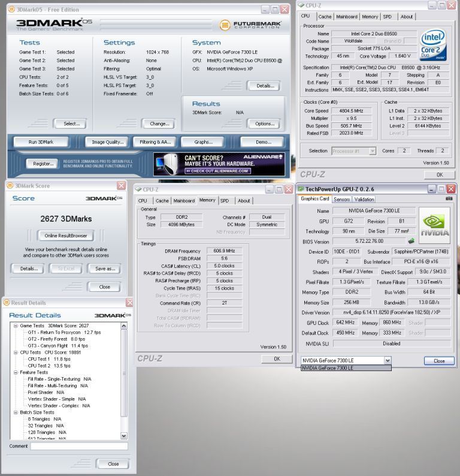
Task: Switch to Cache tab in top CPU-Z window
Action: [325, 17]
